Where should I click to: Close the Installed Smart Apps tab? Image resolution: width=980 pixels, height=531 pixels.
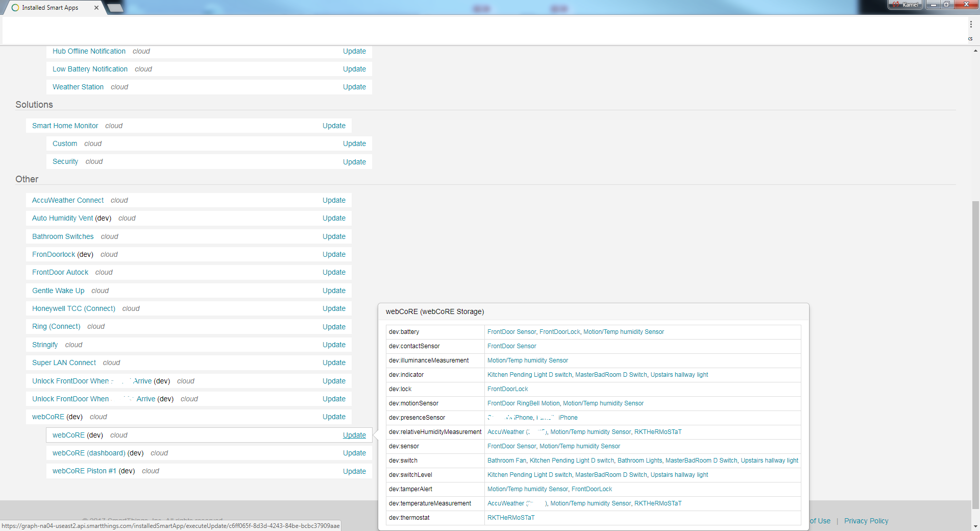coord(96,8)
